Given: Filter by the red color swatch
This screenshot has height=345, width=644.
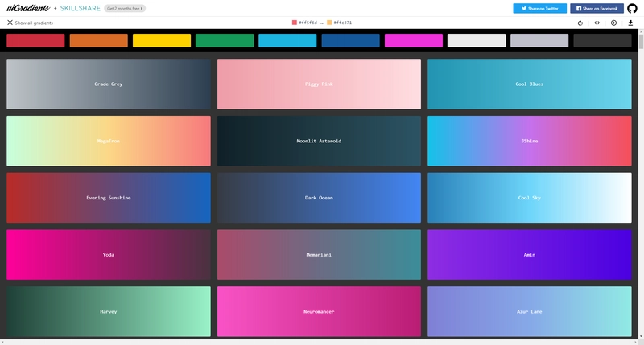Looking at the screenshot, I should pyautogui.click(x=35, y=40).
